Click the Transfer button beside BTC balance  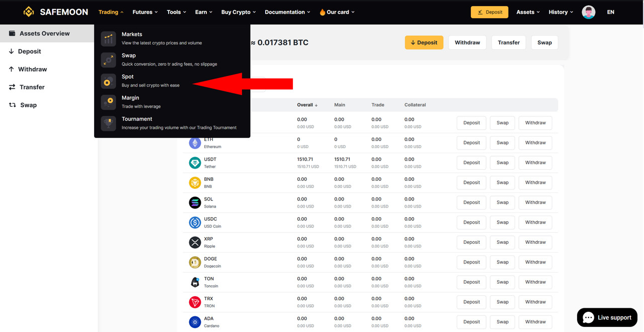point(509,42)
